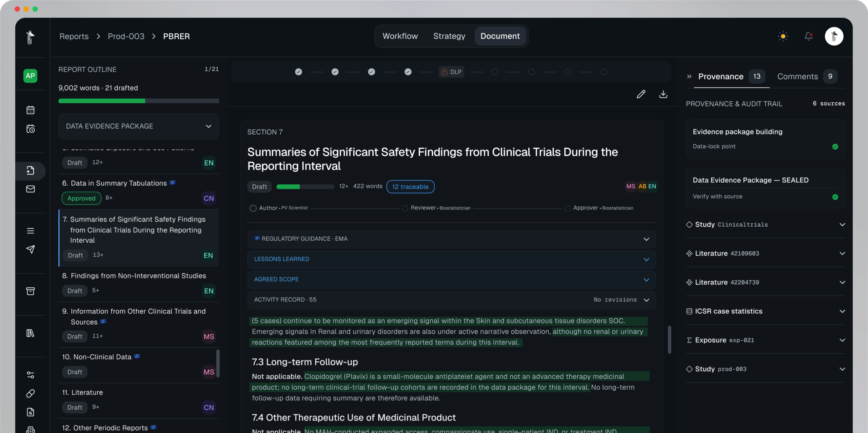The height and width of the screenshot is (433, 868).
Task: Select the Approver Biostatistician step circle
Action: point(568,208)
